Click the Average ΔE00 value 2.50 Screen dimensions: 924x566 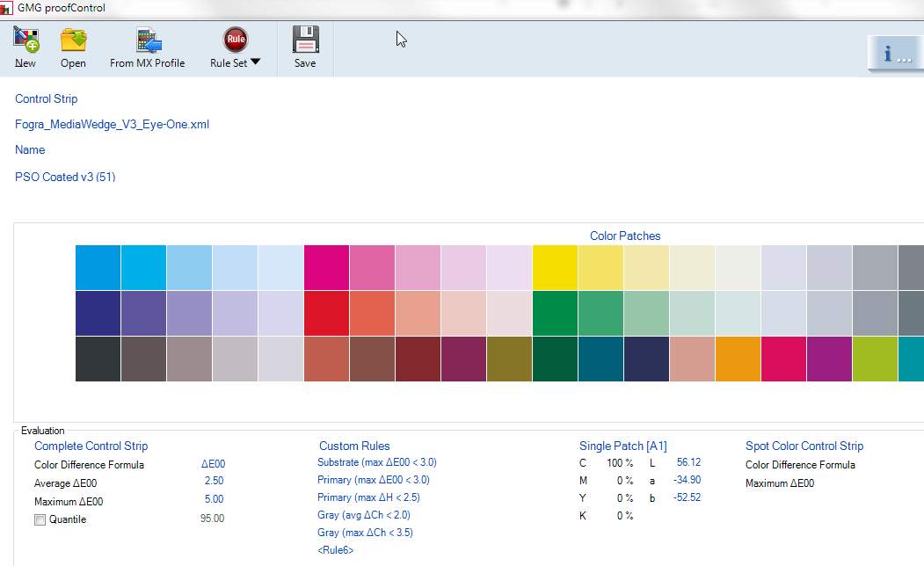pyautogui.click(x=214, y=481)
